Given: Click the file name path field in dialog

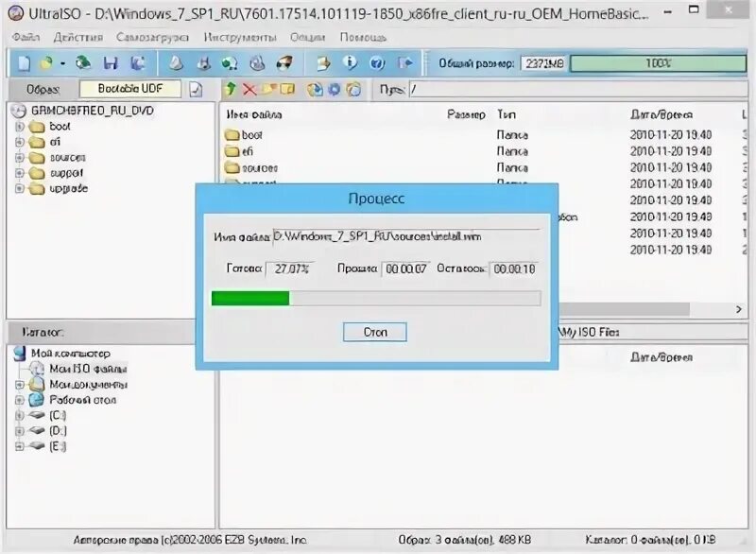Looking at the screenshot, I should [406, 236].
